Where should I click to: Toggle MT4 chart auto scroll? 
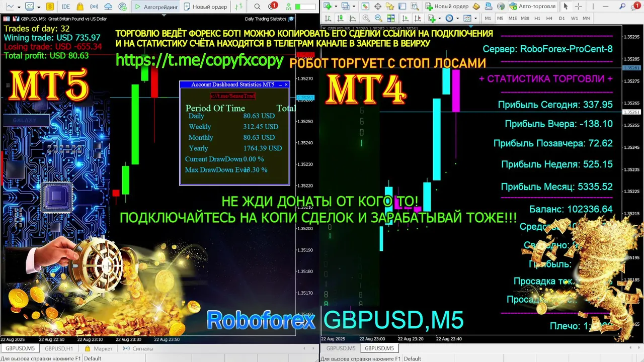406,18
